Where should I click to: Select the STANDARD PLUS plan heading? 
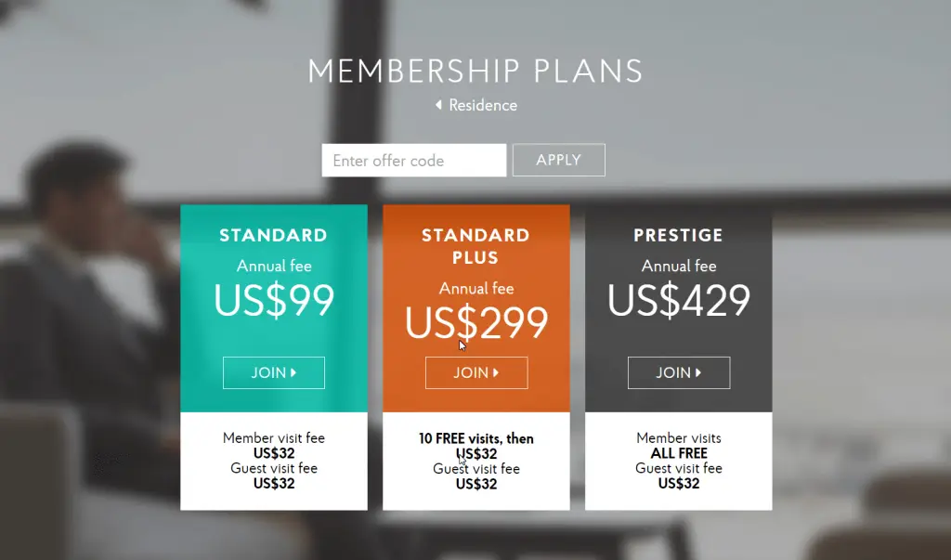point(475,246)
